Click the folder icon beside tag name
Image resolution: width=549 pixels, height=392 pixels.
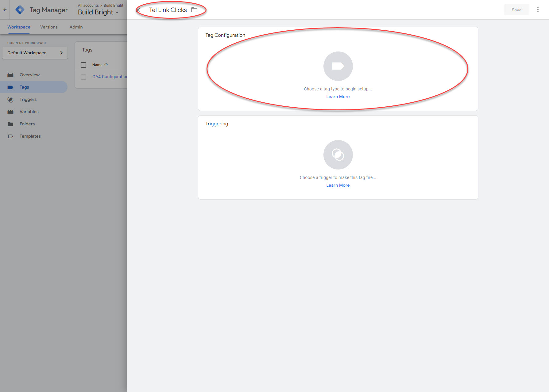(194, 10)
